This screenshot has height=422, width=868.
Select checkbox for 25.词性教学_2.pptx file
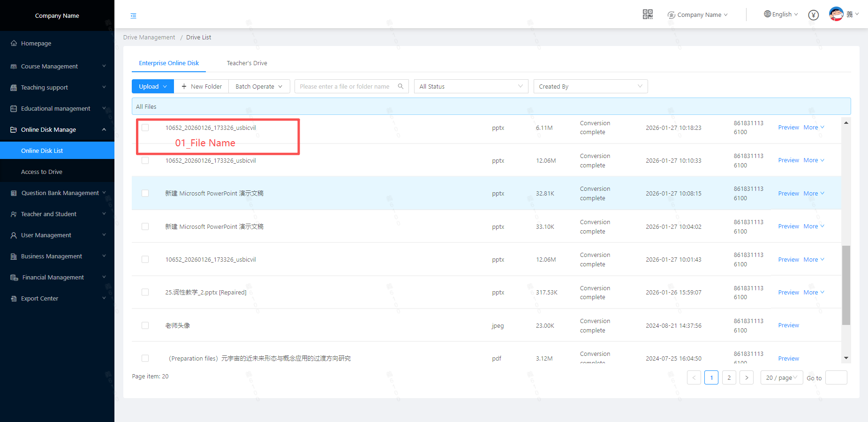[x=145, y=292]
